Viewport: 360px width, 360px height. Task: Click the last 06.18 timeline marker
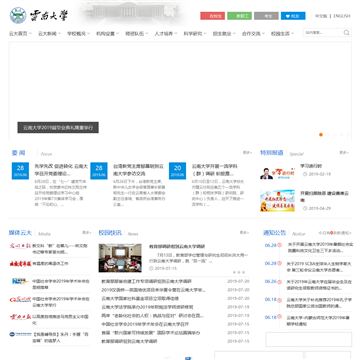(x=279, y=317)
